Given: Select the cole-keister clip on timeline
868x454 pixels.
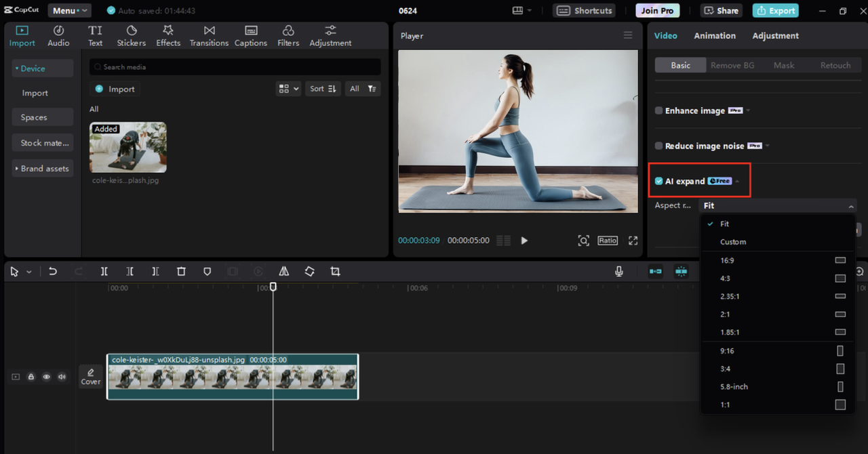Looking at the screenshot, I should pyautogui.click(x=233, y=377).
